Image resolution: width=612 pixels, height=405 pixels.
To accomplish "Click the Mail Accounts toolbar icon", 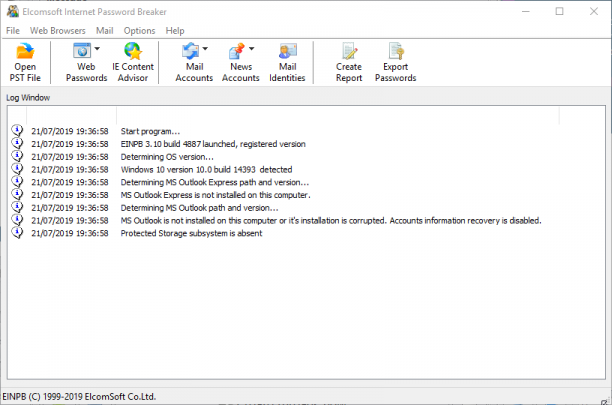I will tap(190, 51).
